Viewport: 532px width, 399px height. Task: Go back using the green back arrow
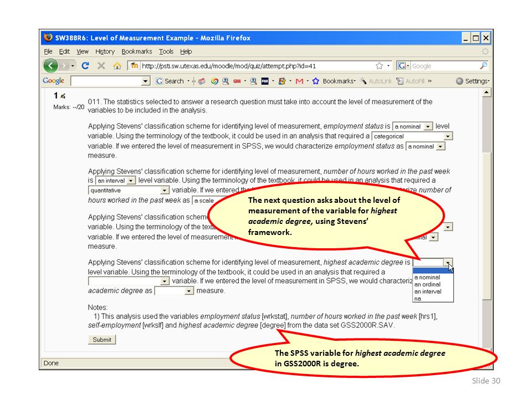(50, 65)
